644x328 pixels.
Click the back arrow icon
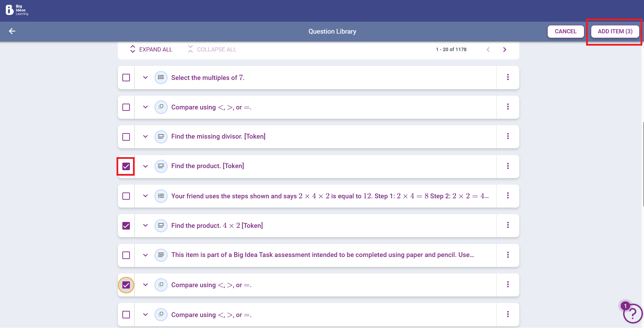click(x=12, y=31)
